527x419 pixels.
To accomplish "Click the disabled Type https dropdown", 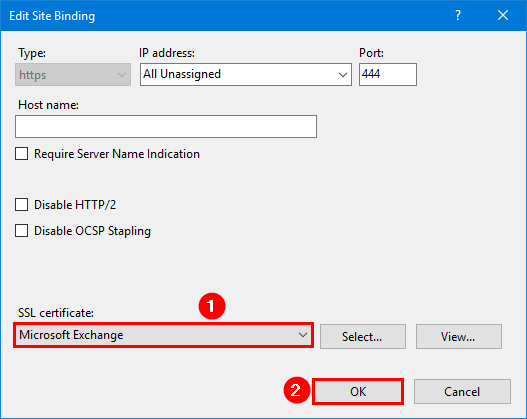I will point(73,75).
